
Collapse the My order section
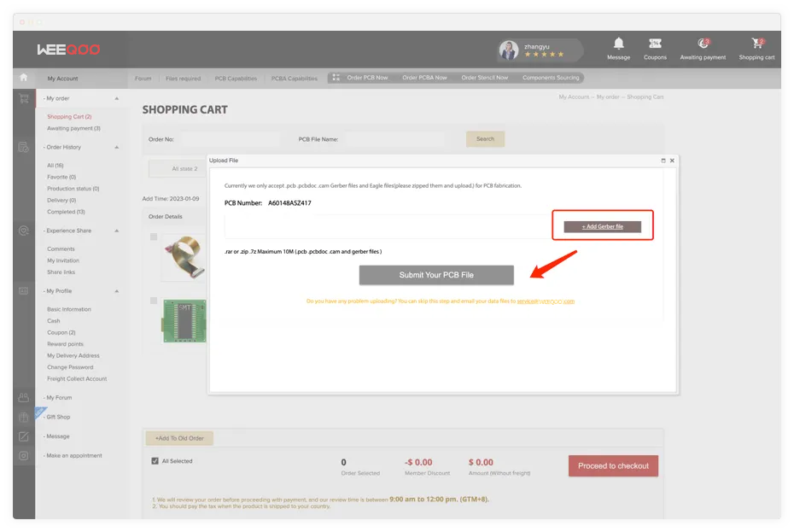click(117, 99)
